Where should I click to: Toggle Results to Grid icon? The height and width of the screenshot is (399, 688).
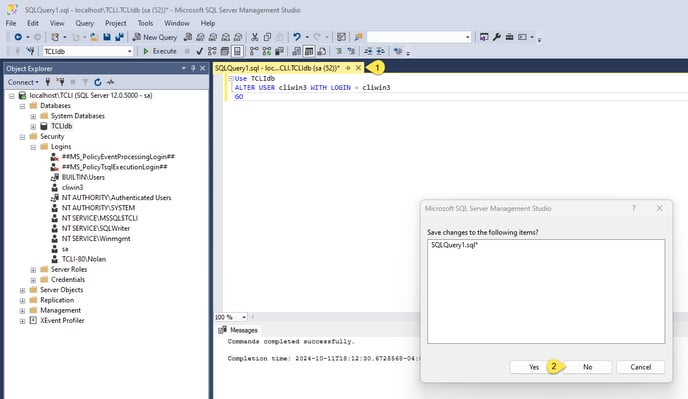pos(309,51)
